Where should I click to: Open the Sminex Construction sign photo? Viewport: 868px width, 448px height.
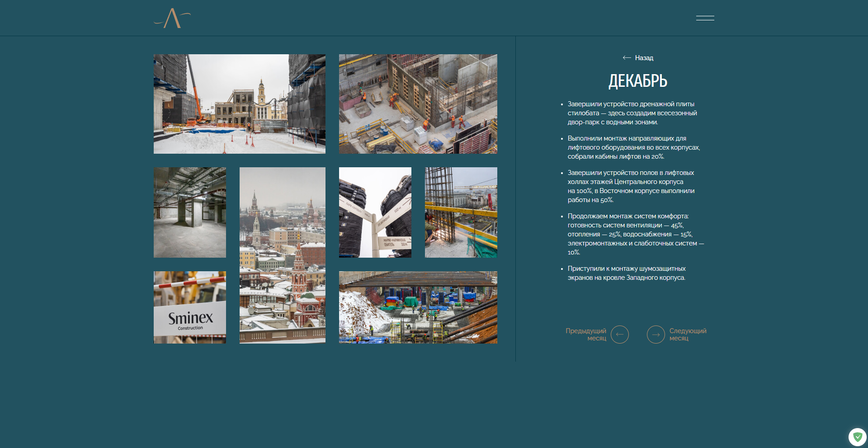[190, 307]
